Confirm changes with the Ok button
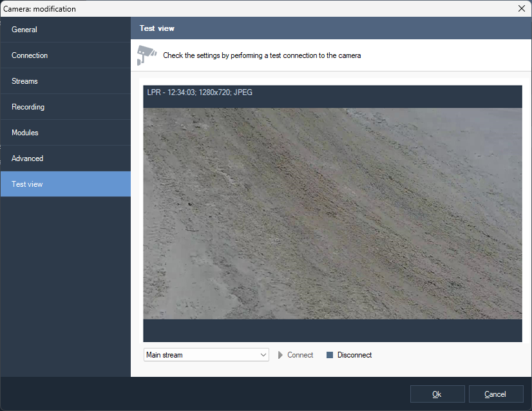The width and height of the screenshot is (532, 411). (x=437, y=394)
